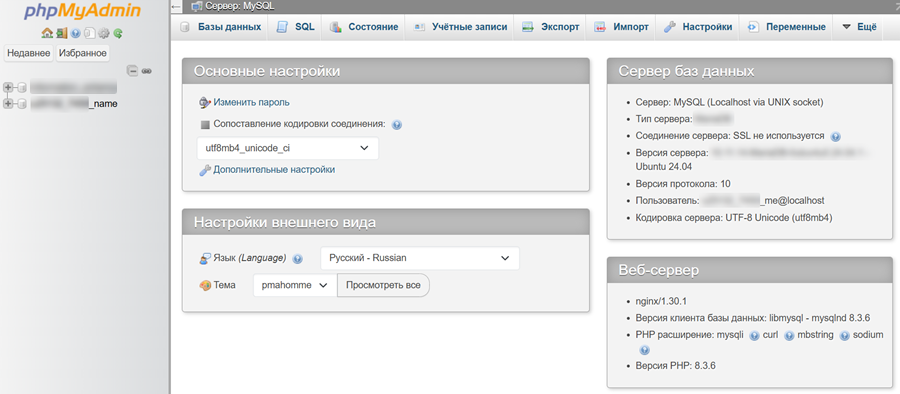Expand the _name database tree node
900x394 pixels.
tap(8, 104)
